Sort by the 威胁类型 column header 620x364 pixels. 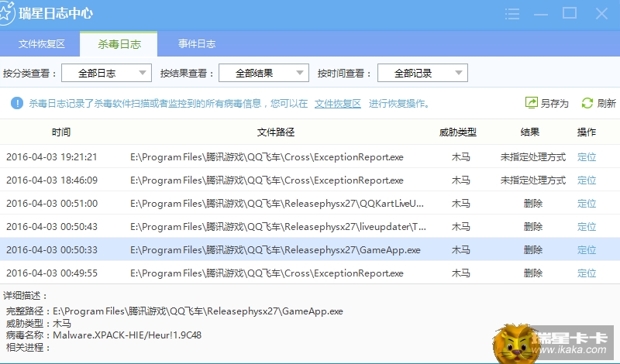pos(457,132)
